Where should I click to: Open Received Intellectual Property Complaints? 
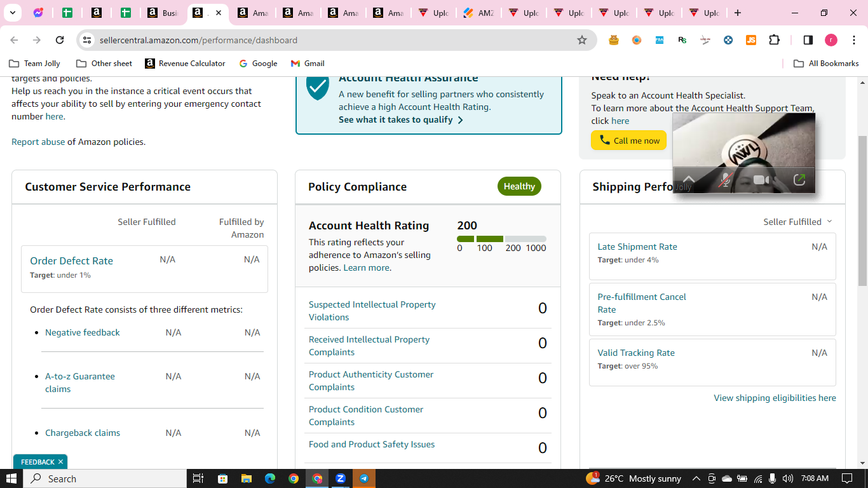[369, 346]
